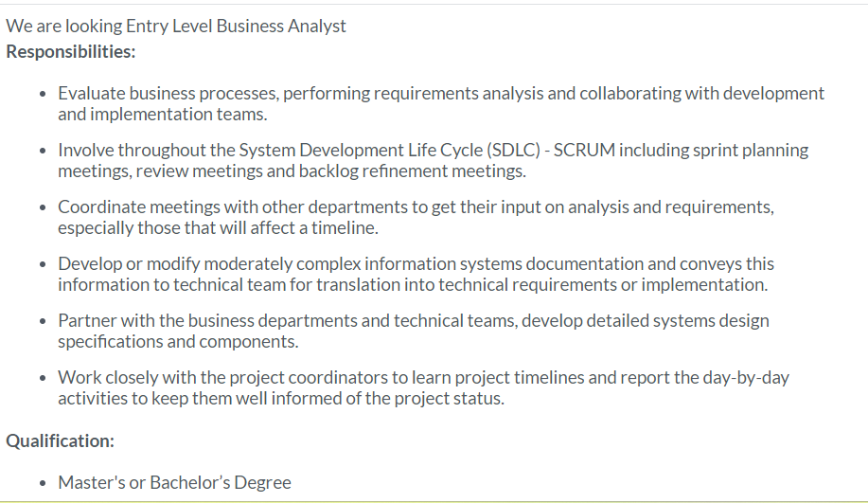Click the 'Master's or Bachelor's Degree' bullet

point(174,482)
